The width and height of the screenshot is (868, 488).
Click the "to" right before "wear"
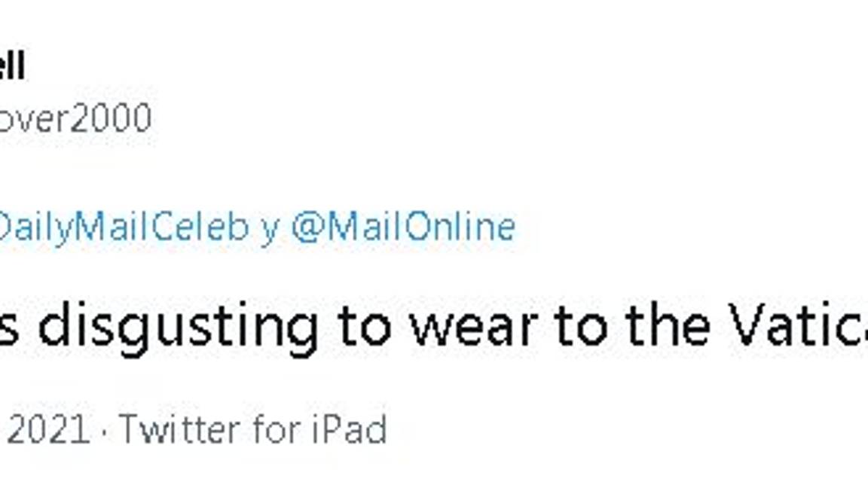click(363, 327)
